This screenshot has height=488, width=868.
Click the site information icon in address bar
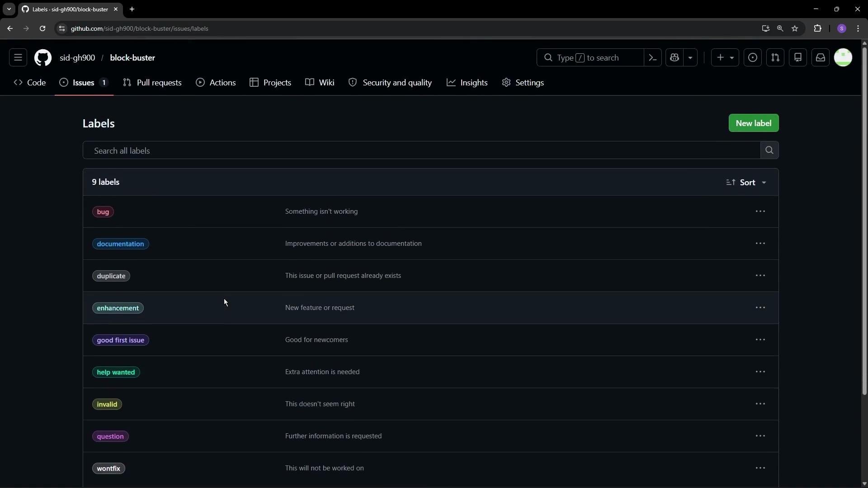click(62, 28)
